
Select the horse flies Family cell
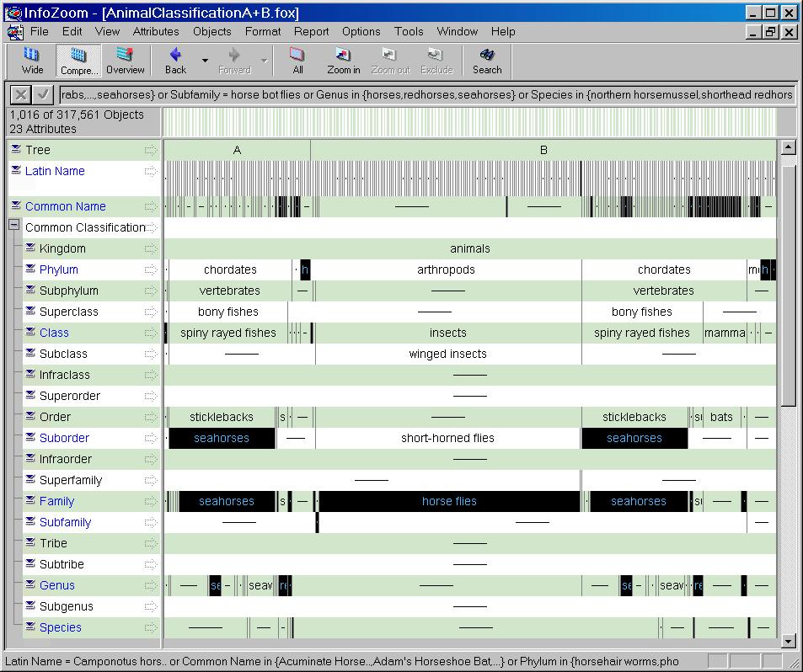pos(449,501)
